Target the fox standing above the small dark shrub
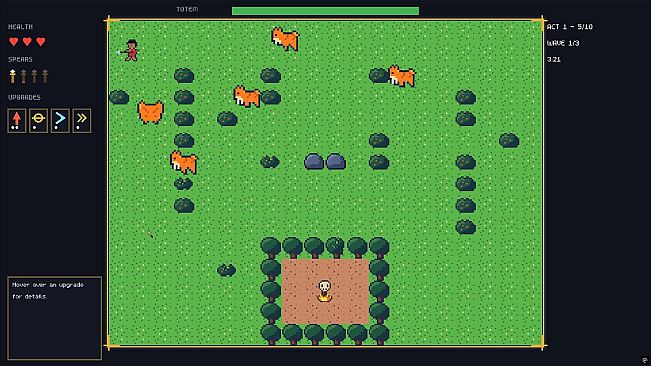The width and height of the screenshot is (651, 366). click(184, 162)
